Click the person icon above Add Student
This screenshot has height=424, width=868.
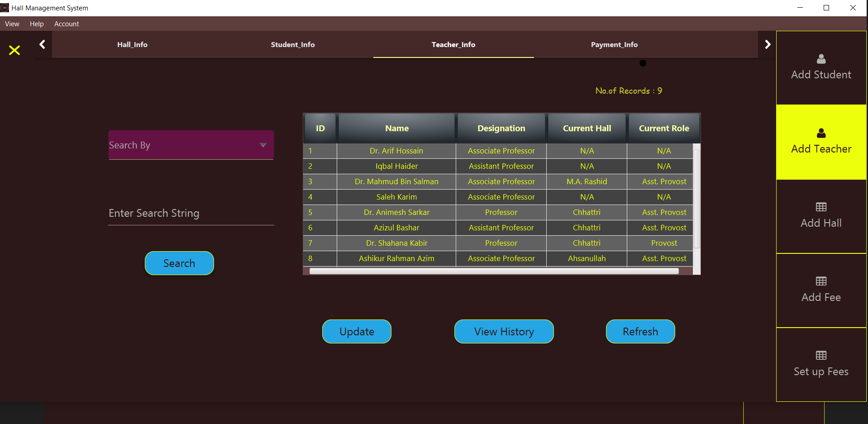coord(821,59)
